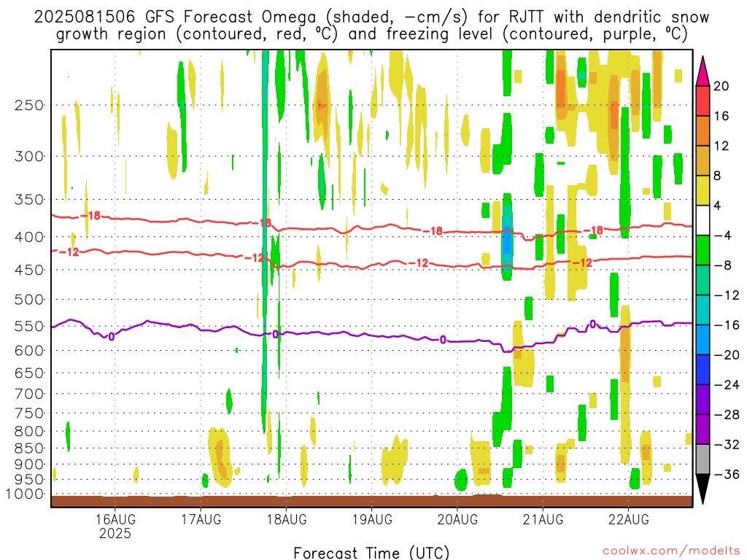Click the 20AUG date label
Screen dimensions: 747x560
click(x=457, y=519)
